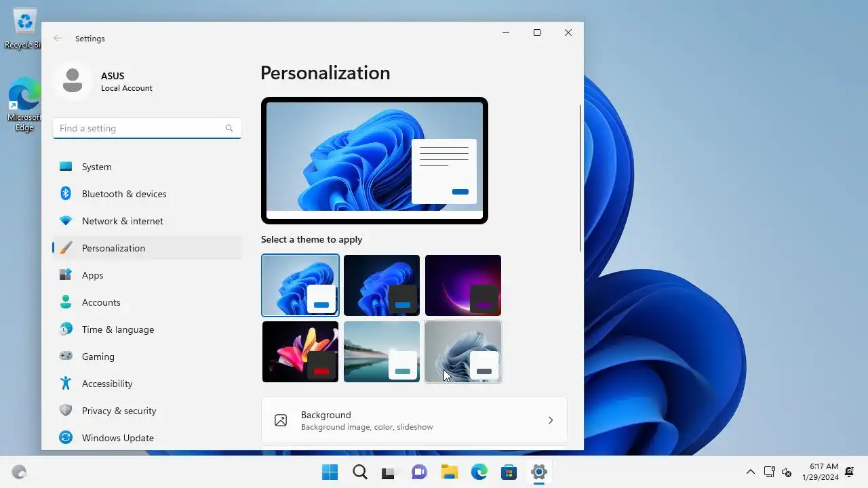Click the Windows Update arrows icon
This screenshot has height=488, width=868.
point(66,438)
